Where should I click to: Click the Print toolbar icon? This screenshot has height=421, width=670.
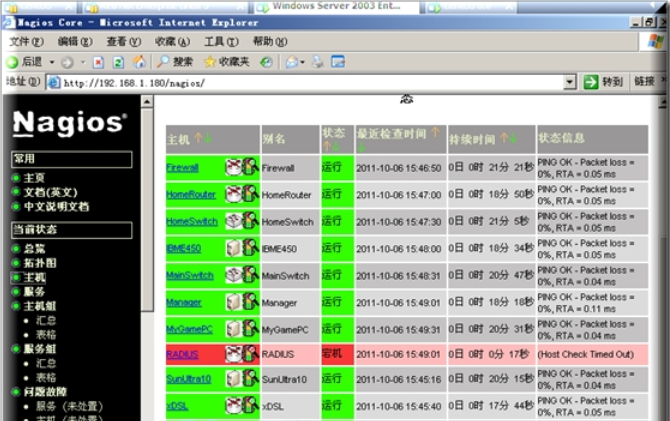[318, 62]
